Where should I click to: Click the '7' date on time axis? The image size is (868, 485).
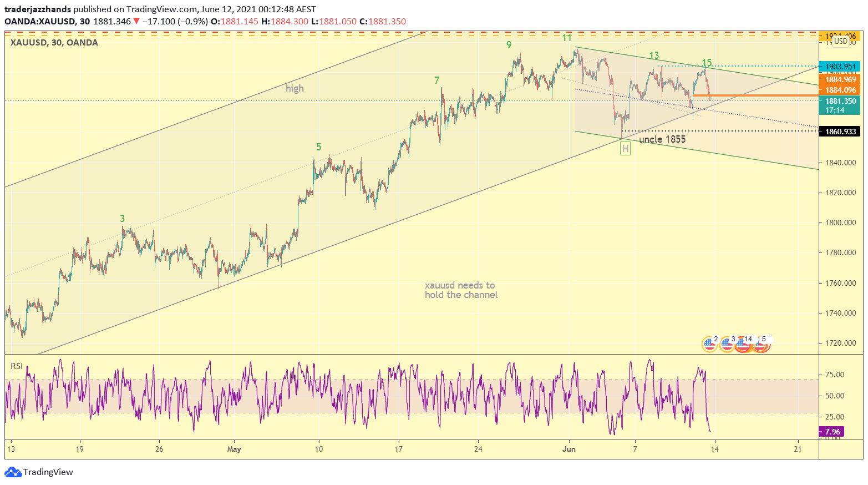click(x=635, y=449)
